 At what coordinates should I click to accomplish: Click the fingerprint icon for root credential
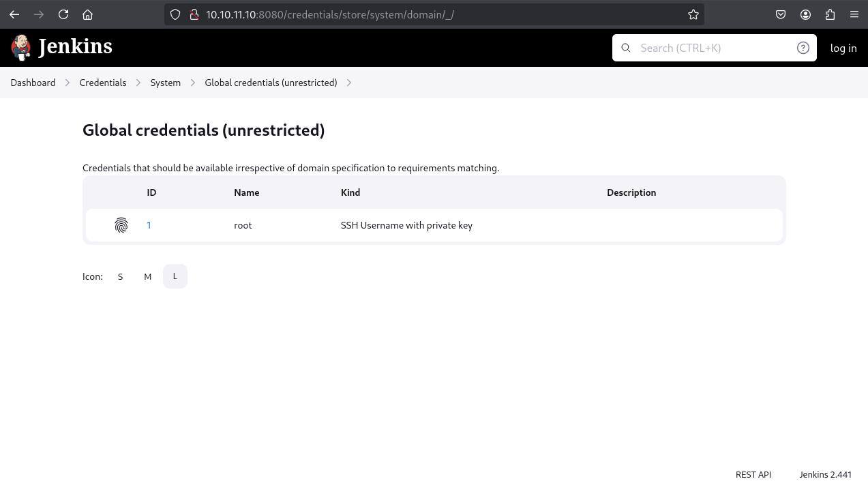click(121, 225)
